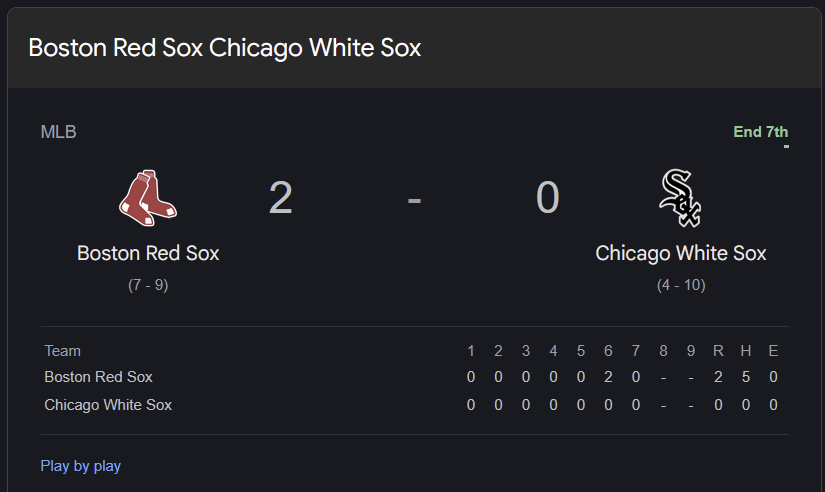Click the MLB league label
The width and height of the screenshot is (825, 492).
pyautogui.click(x=58, y=132)
